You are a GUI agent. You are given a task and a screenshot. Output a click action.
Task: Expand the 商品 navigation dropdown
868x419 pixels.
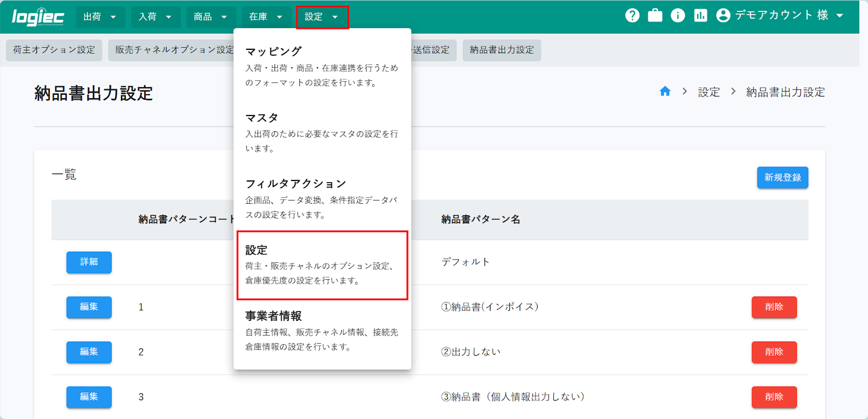[x=210, y=17]
